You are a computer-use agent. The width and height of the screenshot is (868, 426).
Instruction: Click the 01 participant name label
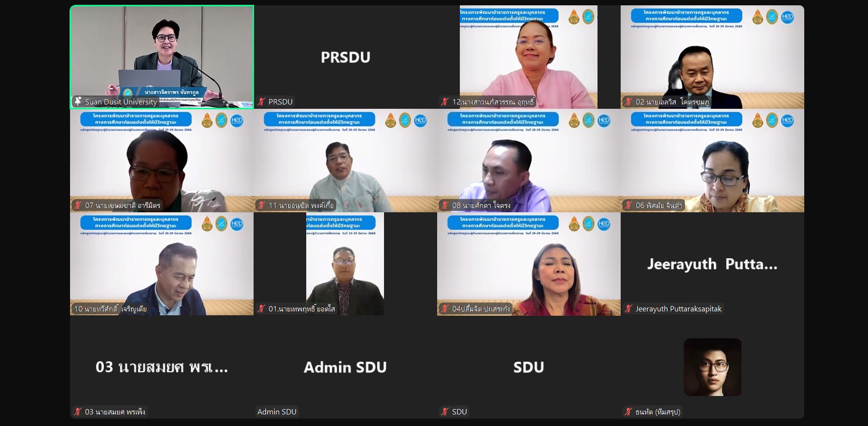click(302, 308)
